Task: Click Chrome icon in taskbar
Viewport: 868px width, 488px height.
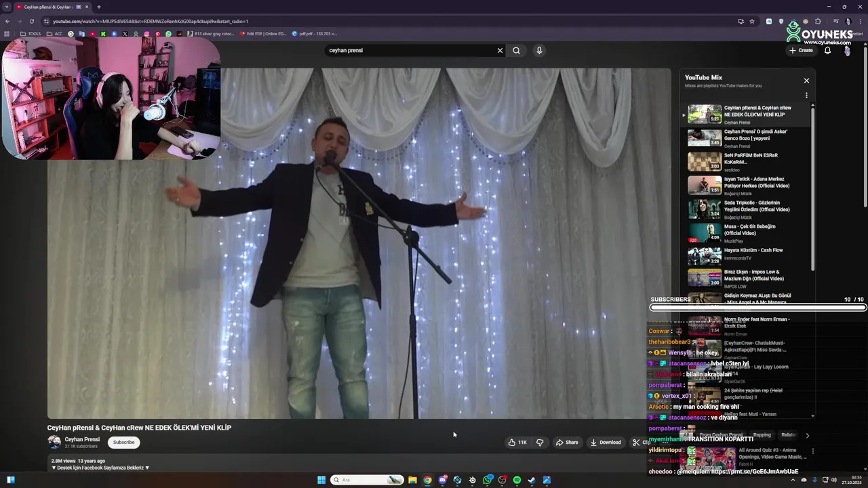Action: click(x=427, y=480)
